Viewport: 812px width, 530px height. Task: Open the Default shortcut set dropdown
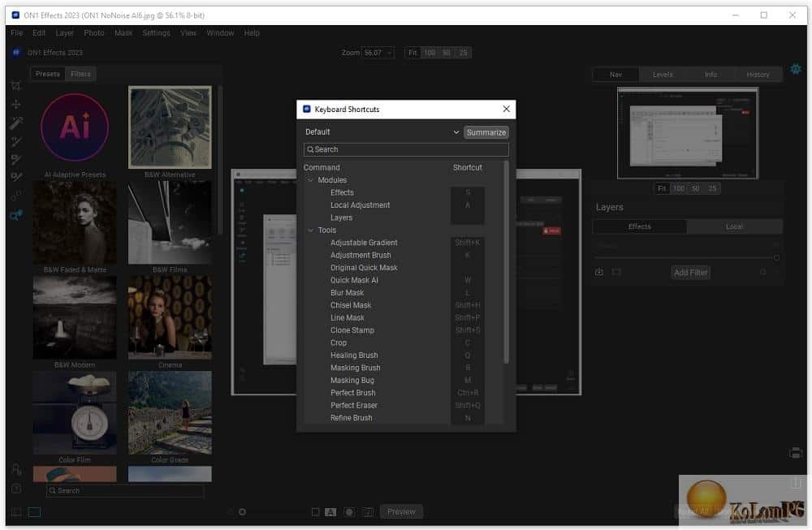pos(382,132)
